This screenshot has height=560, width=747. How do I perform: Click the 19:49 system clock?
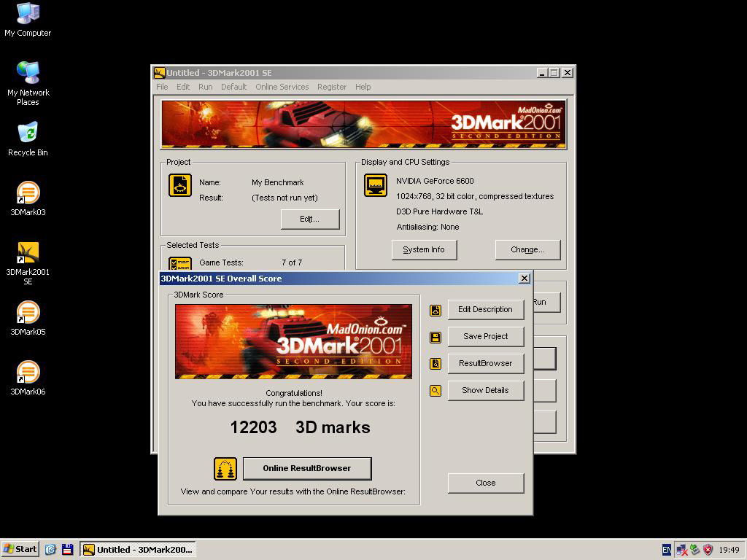[729, 550]
